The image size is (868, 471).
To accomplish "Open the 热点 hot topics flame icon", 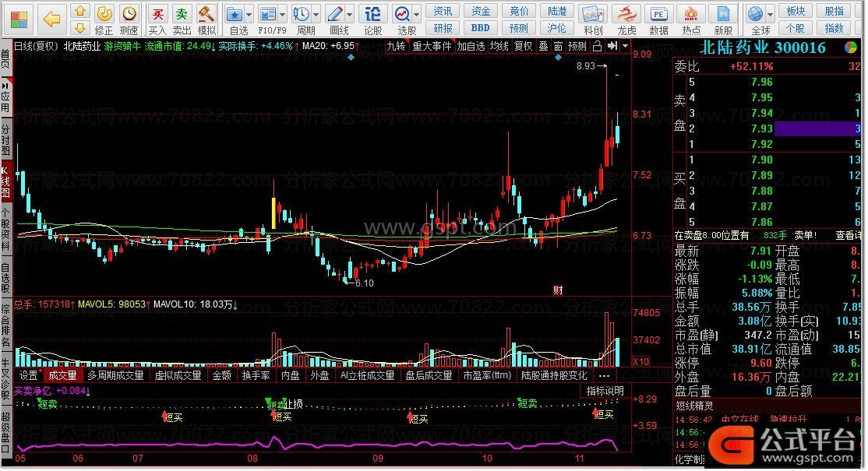I will [x=691, y=14].
